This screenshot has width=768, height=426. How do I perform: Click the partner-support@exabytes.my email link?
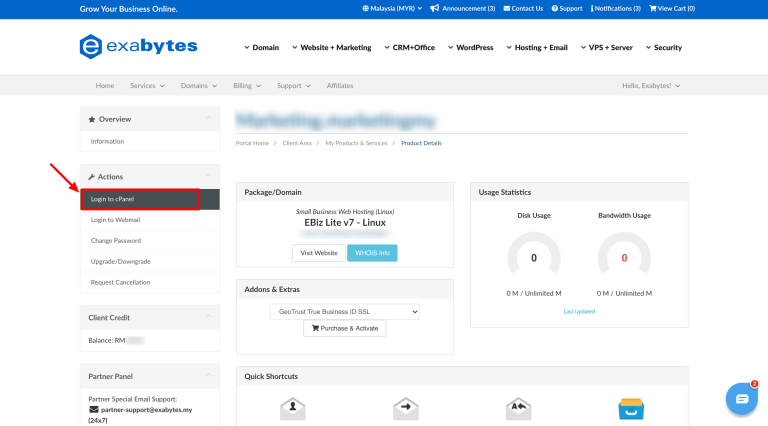146,410
